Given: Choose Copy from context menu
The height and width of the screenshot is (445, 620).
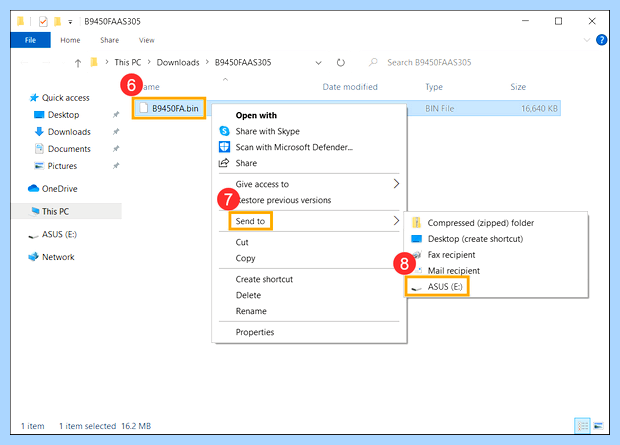Looking at the screenshot, I should tap(246, 258).
